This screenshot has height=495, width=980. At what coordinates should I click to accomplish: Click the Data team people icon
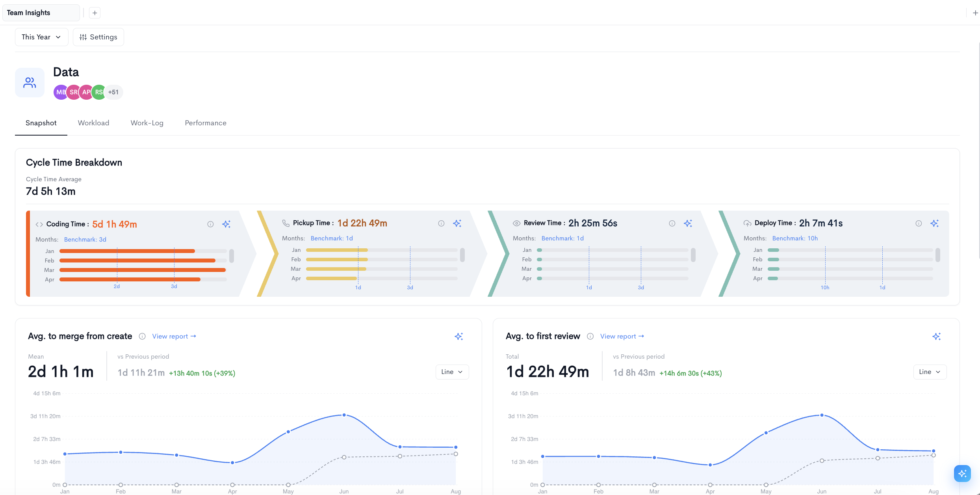coord(30,82)
